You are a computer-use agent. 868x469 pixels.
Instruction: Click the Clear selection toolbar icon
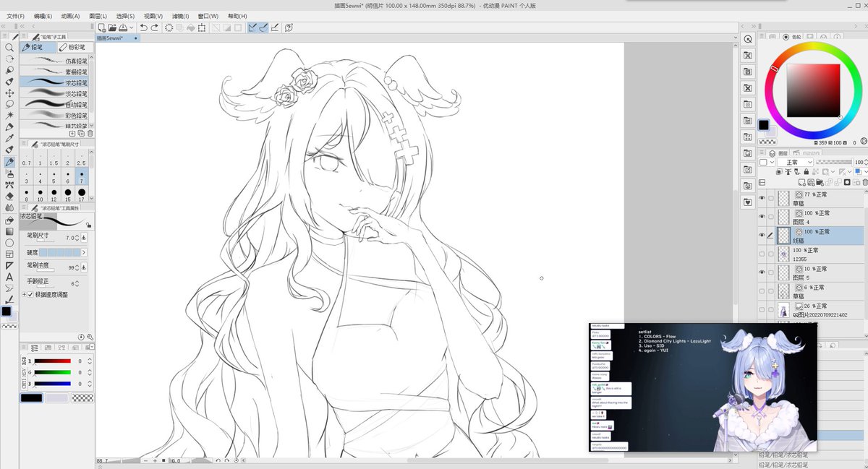pos(169,27)
